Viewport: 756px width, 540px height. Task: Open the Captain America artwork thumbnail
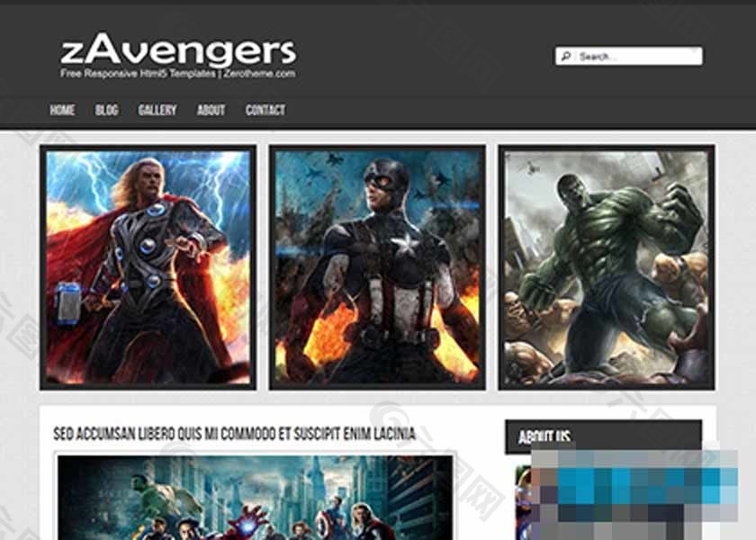click(x=377, y=267)
